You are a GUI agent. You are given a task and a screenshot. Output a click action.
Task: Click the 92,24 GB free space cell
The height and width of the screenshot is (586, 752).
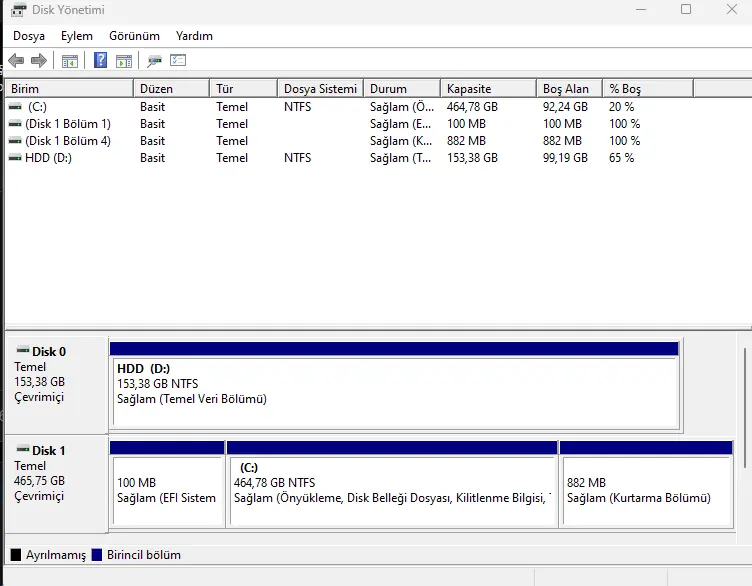565,106
